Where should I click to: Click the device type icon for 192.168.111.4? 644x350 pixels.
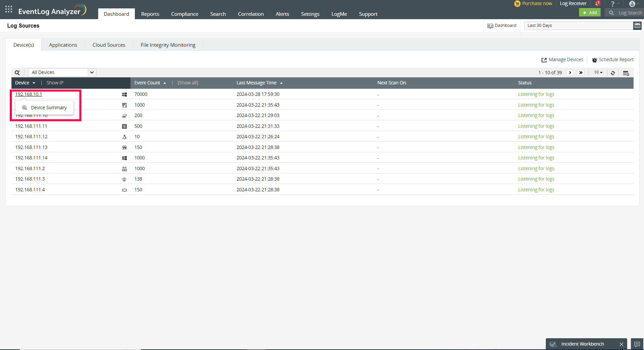click(124, 190)
